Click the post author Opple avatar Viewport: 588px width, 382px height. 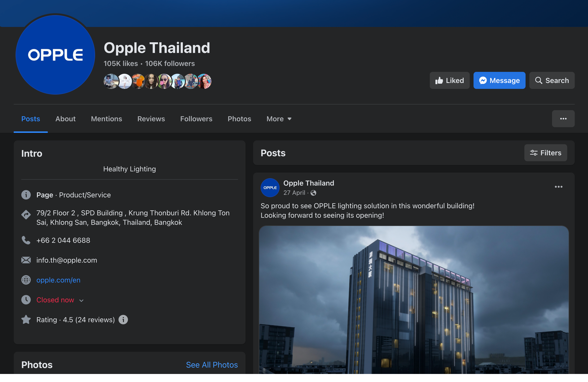pos(270,188)
